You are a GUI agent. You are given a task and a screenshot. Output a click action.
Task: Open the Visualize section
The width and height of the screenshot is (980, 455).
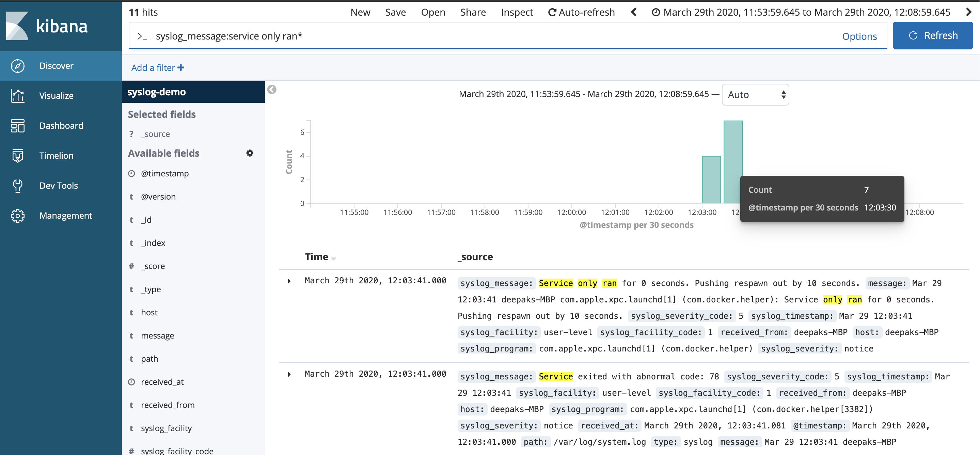pyautogui.click(x=56, y=95)
